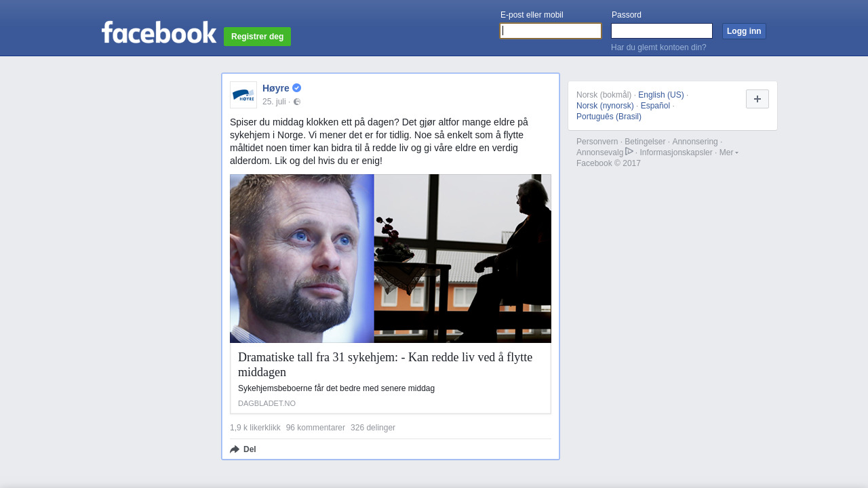Switch language to Norsk (nynorsk)
Viewport: 868px width, 488px height.
point(605,106)
